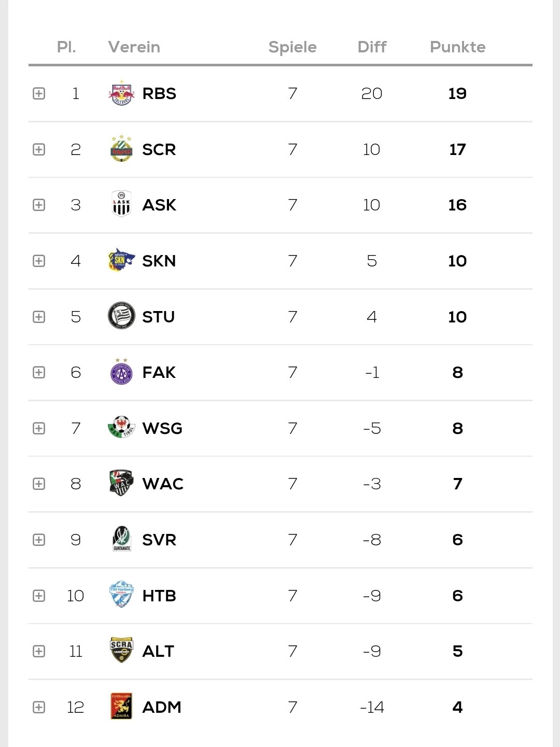Expand the ASK row with plus icon

click(x=39, y=205)
